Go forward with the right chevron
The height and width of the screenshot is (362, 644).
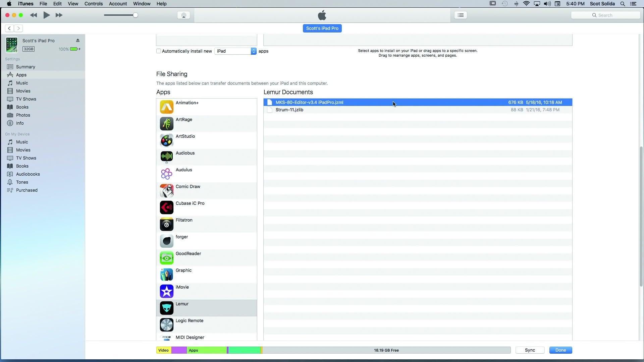(18, 28)
